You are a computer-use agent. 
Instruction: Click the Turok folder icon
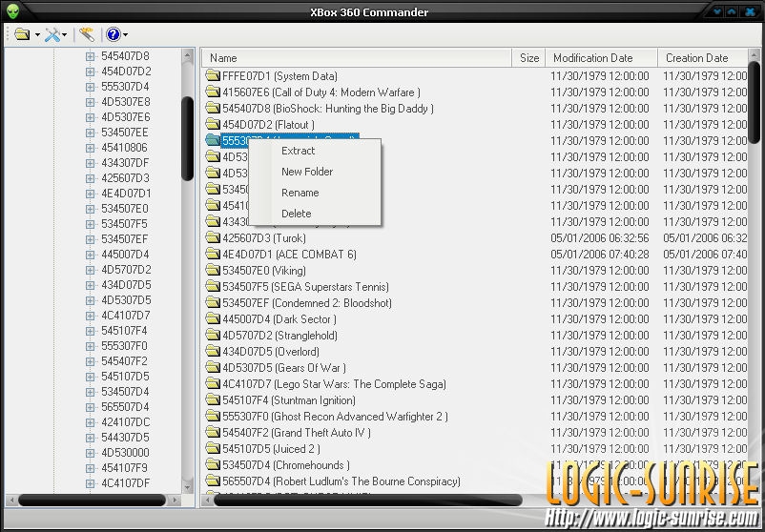[x=213, y=237]
